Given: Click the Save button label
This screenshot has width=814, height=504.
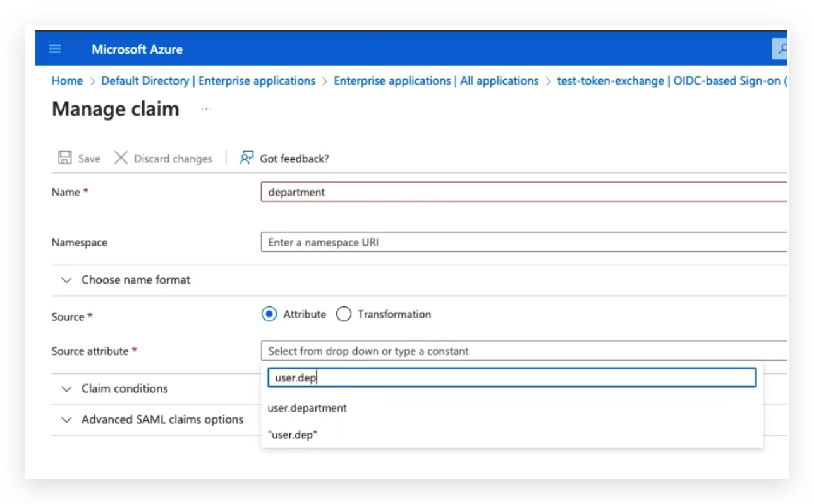Looking at the screenshot, I should point(89,159).
